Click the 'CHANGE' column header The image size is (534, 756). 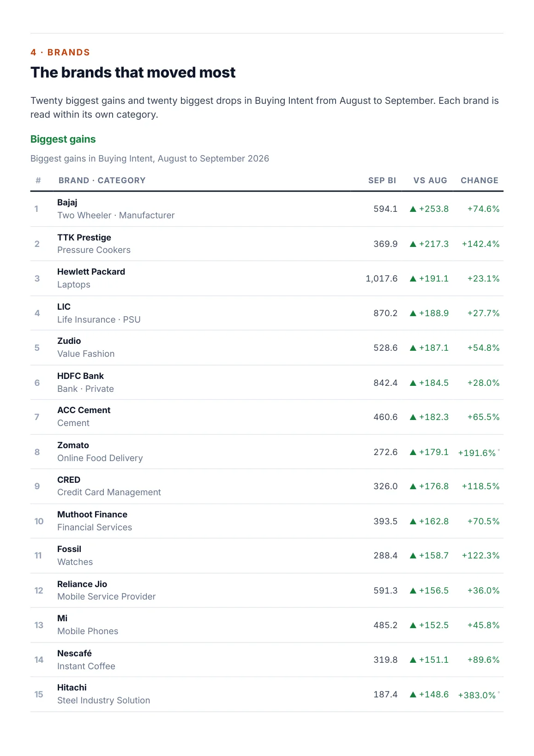[480, 180]
